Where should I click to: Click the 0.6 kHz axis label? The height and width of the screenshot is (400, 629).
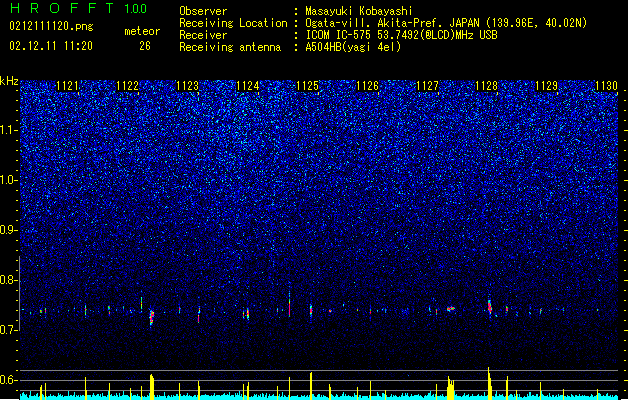coord(9,380)
